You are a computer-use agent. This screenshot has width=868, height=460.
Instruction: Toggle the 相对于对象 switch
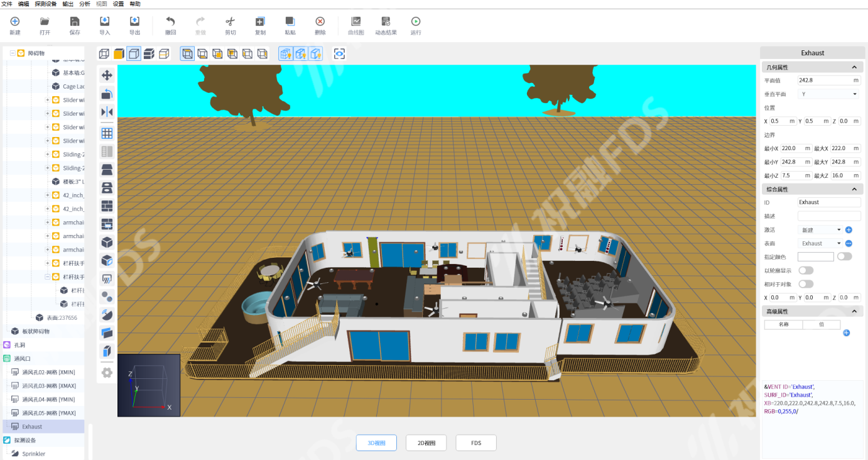(x=806, y=284)
